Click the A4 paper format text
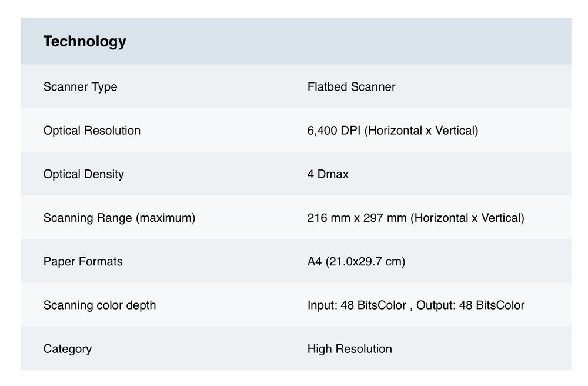588x386 pixels. [x=315, y=261]
